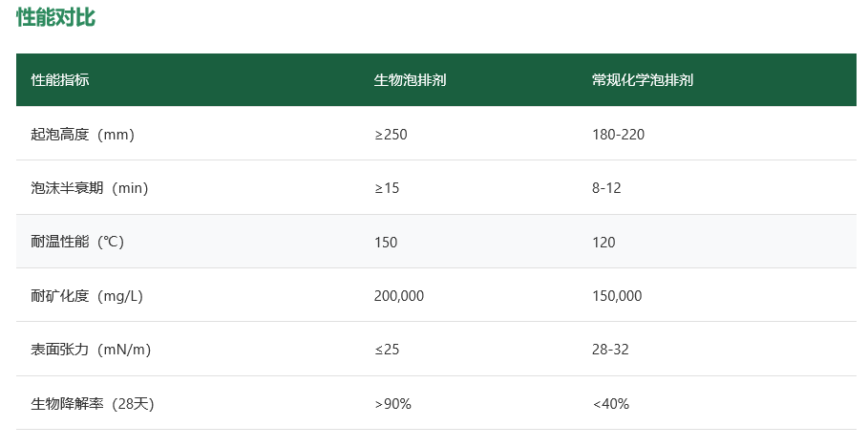Click the 性能指标 column header
This screenshot has width=868, height=447.
point(60,80)
